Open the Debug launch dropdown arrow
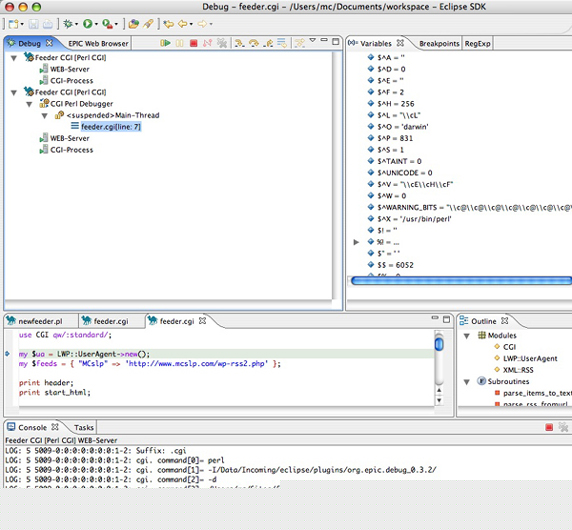The height and width of the screenshot is (530, 572). click(x=76, y=24)
